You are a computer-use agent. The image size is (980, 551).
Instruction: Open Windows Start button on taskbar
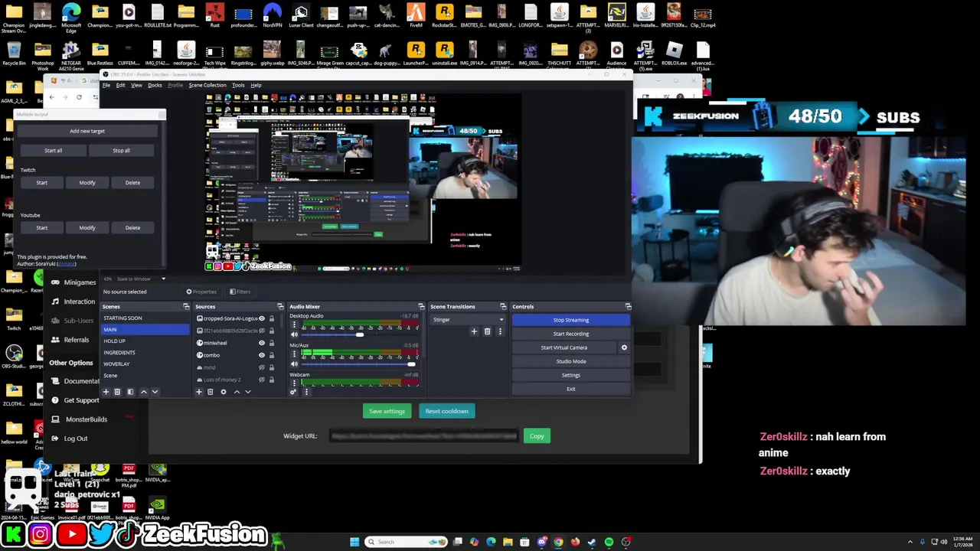pos(354,542)
